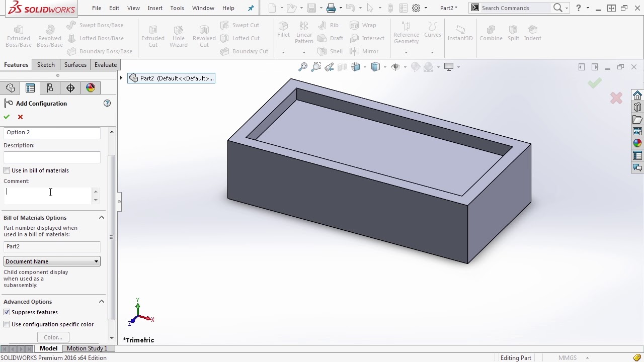
Task: Click the PropertyManager vertical scrollbar
Action: tap(112, 237)
